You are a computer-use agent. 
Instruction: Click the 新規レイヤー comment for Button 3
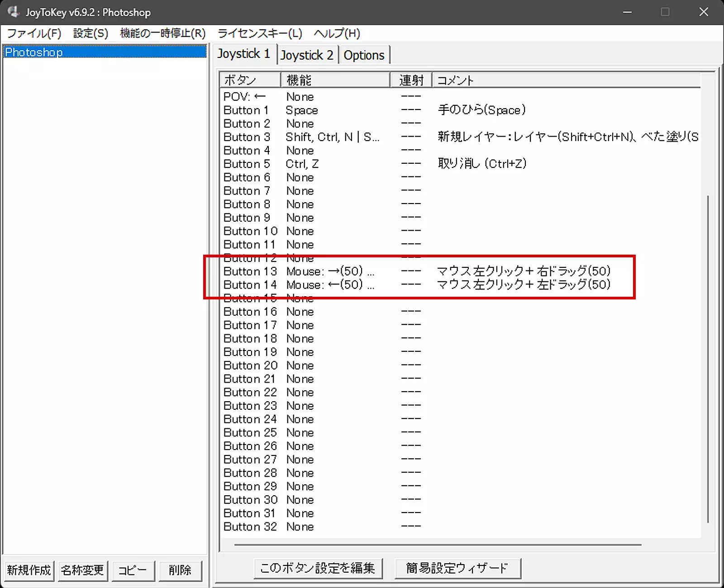(568, 137)
